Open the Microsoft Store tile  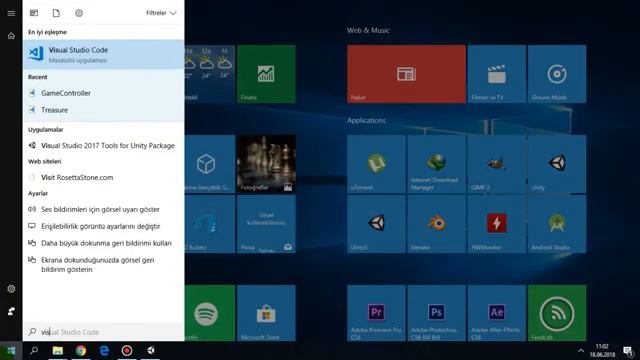266,313
